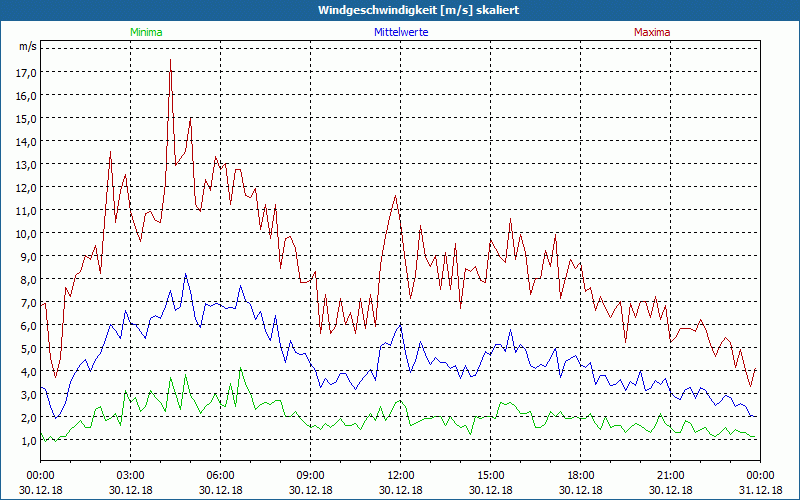The height and width of the screenshot is (500, 800).
Task: Click the 7,0 axis value
Action: [28, 303]
